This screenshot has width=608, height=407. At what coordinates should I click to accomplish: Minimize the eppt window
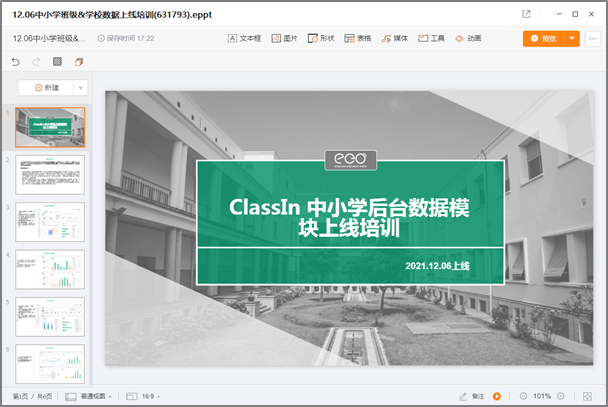pos(559,14)
